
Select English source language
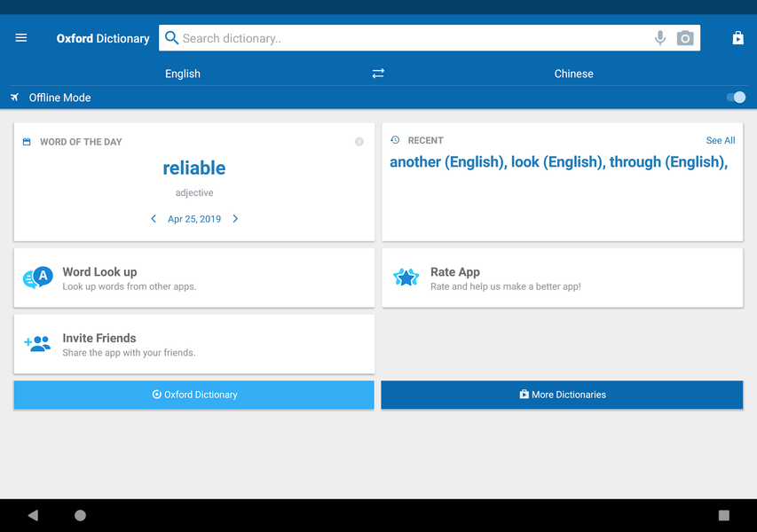[x=183, y=74]
